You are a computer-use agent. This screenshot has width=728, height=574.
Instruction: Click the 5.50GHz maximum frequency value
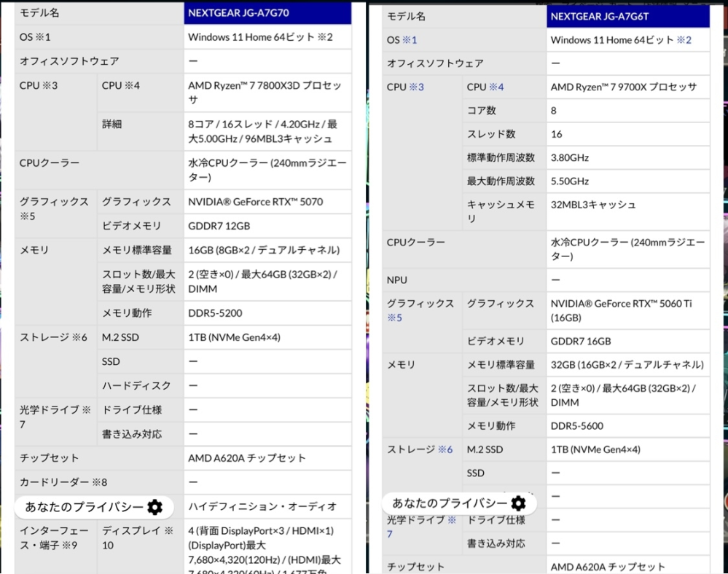(570, 181)
